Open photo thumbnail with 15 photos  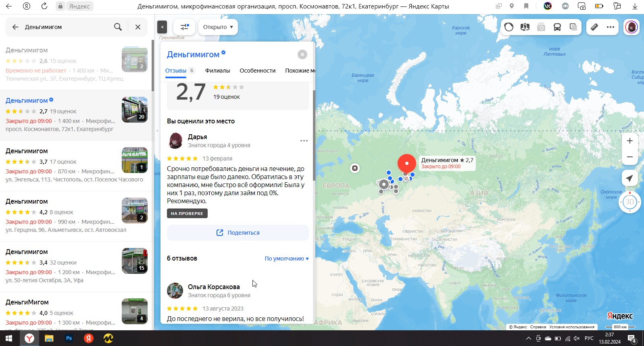[135, 261]
